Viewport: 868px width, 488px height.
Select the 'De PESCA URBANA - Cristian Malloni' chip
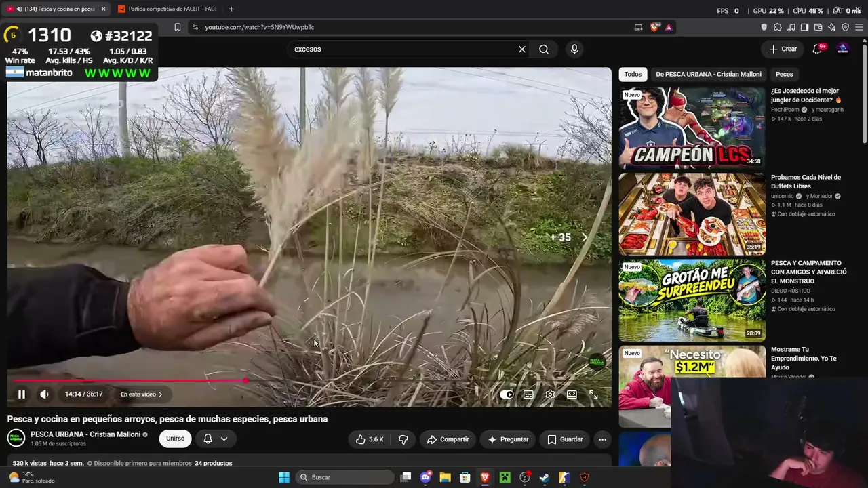709,74
